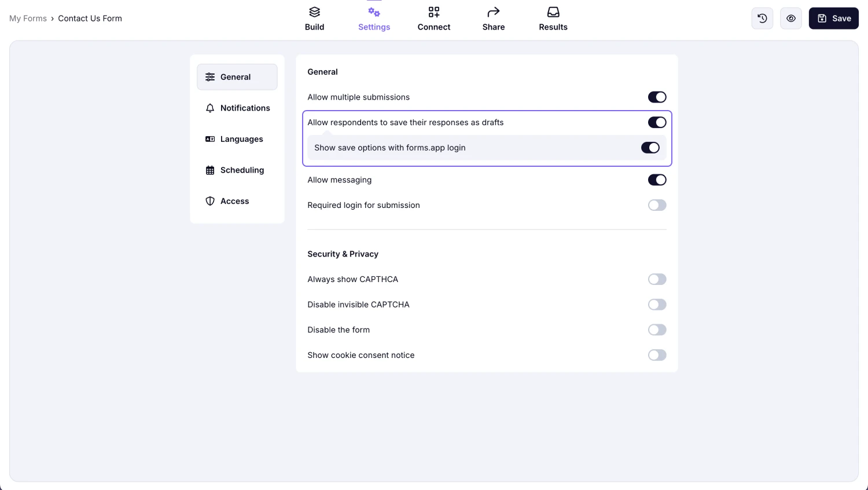
Task: Click the Connect blocks icon
Action: coord(433,12)
